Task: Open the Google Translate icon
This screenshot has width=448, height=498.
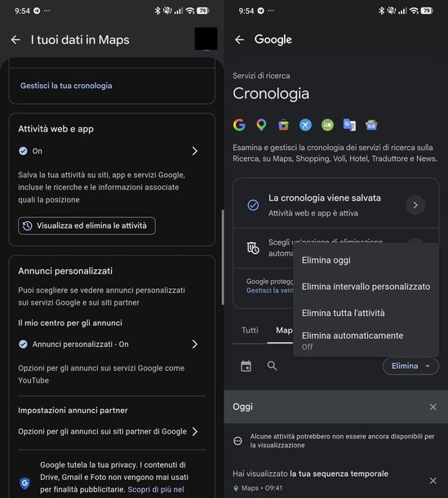Action: [349, 125]
